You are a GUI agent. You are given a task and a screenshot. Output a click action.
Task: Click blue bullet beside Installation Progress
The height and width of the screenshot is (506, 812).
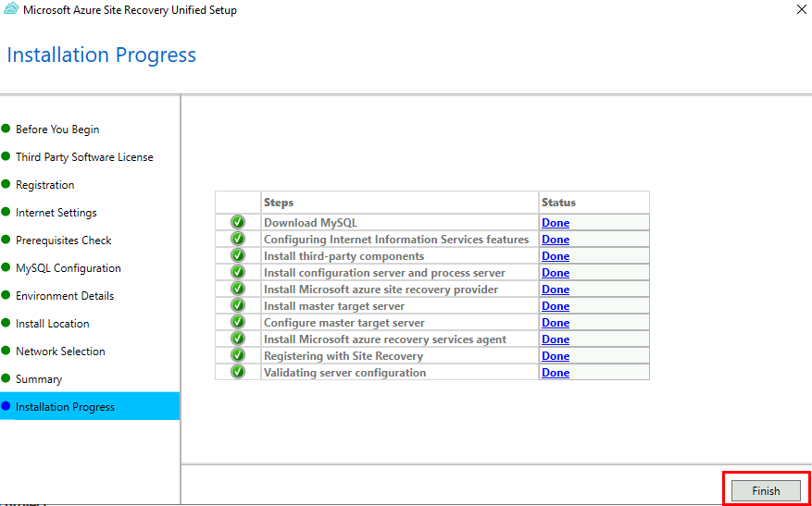tap(6, 406)
